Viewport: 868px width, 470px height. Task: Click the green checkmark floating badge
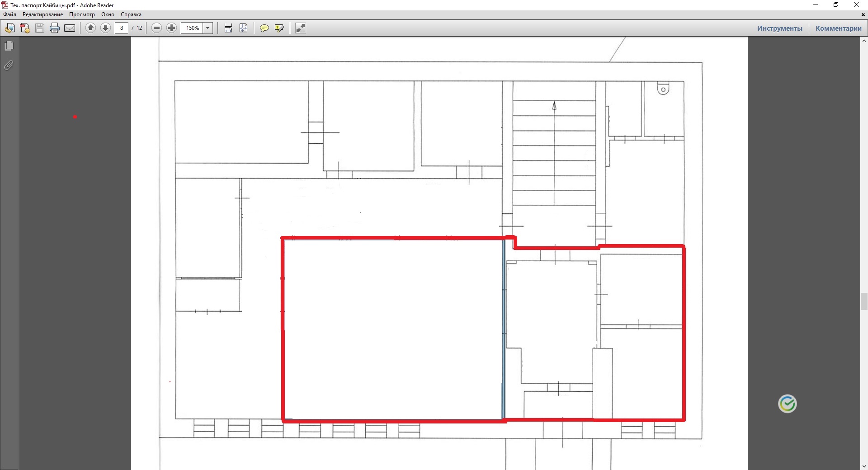[x=788, y=404]
